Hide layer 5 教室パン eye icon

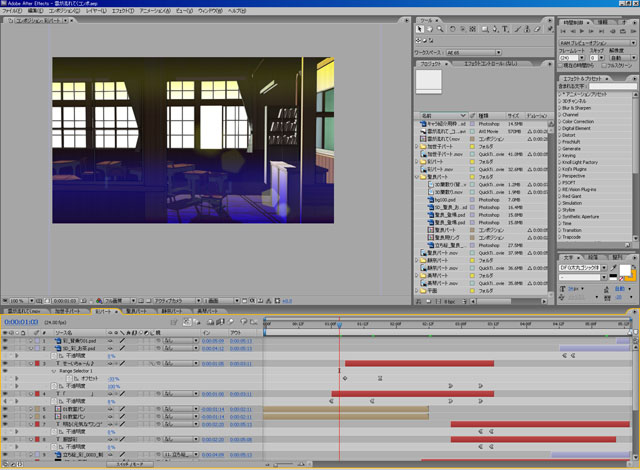5,409
